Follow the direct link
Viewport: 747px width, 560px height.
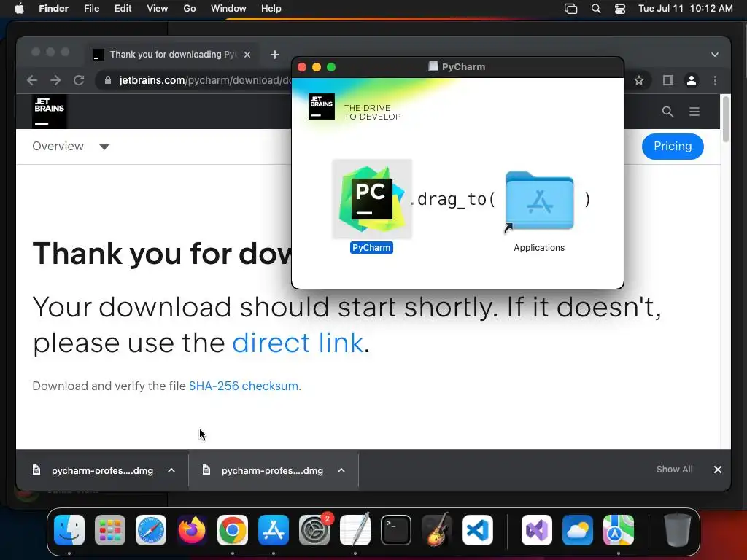[298, 343]
